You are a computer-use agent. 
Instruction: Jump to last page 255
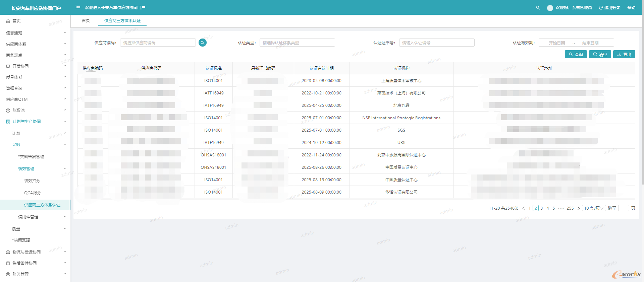570,208
